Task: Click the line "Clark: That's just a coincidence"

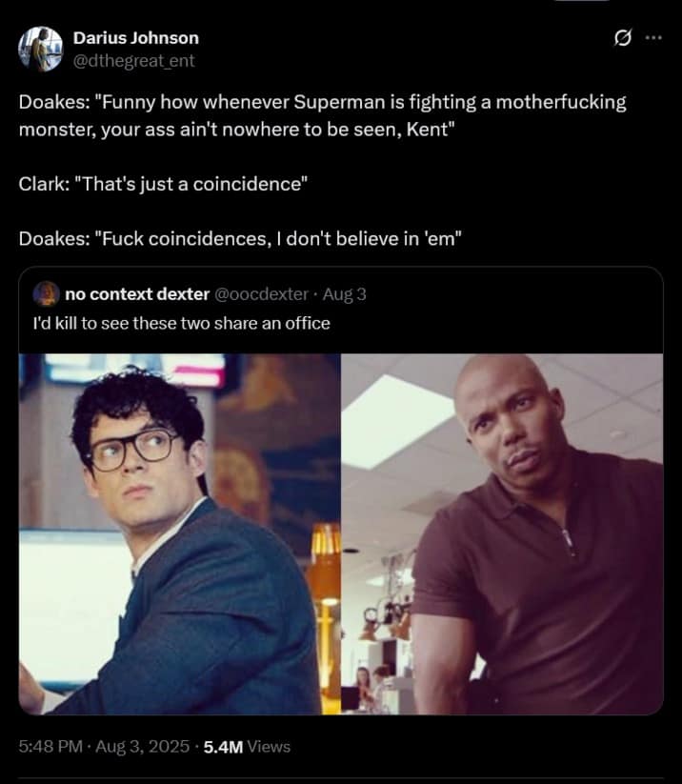Action: click(x=162, y=184)
